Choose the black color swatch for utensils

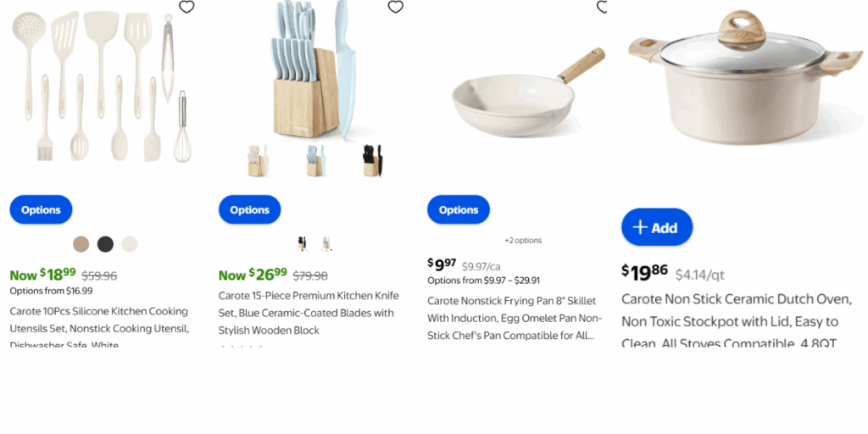pos(105,244)
